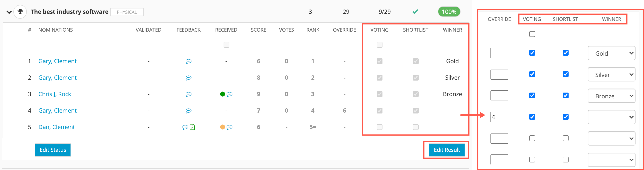Click the RANK column header
Screen dimensions: 644x170
[313, 30]
